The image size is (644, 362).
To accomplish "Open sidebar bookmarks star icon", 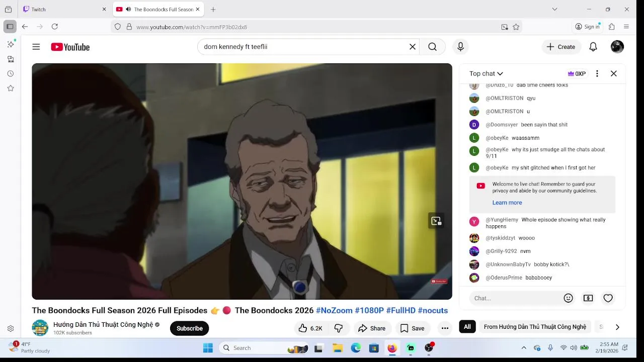I will pyautogui.click(x=10, y=88).
